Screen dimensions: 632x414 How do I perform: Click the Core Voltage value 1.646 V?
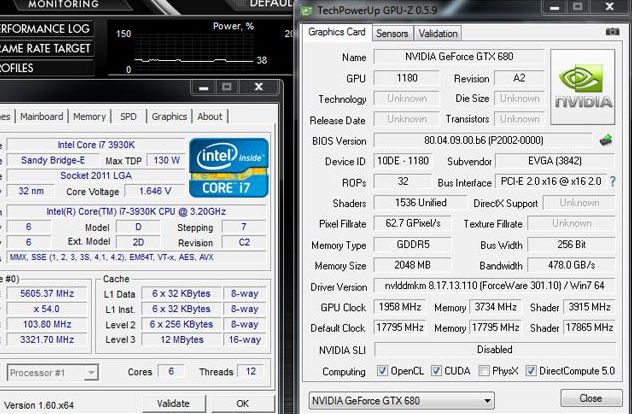[x=155, y=191]
